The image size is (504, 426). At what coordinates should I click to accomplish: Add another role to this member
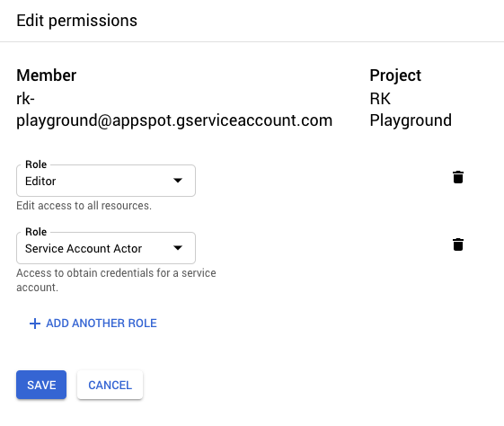93,324
